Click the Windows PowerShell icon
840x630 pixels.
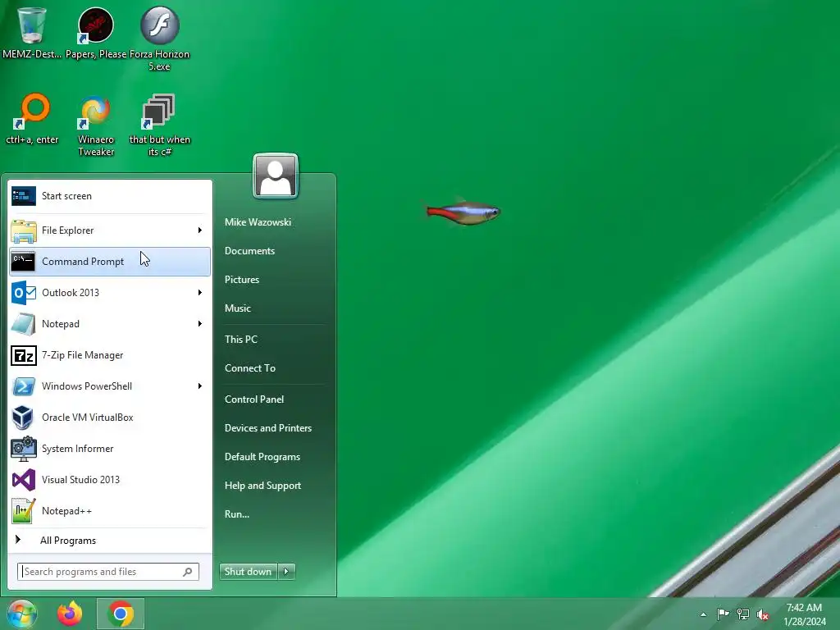tap(24, 386)
